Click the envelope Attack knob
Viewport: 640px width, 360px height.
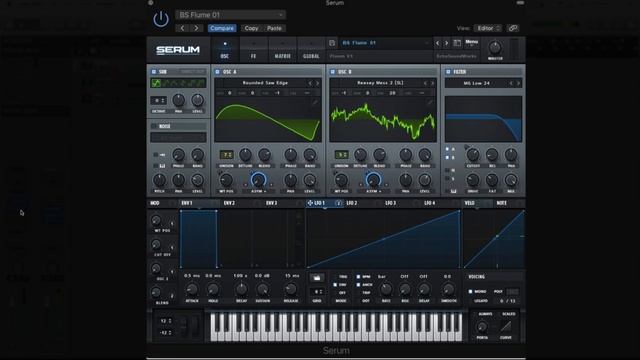[x=192, y=290]
